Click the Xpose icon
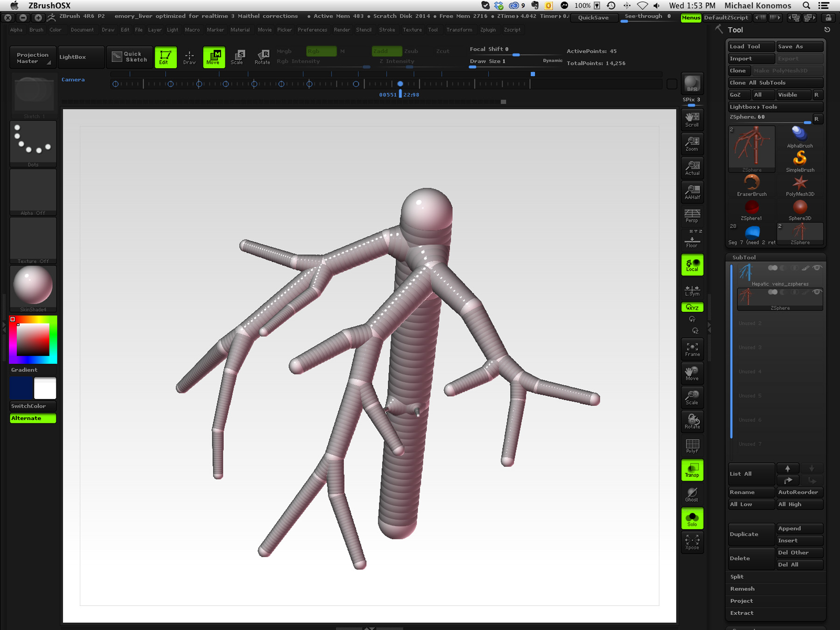Screen dimensions: 840x630 click(x=692, y=542)
